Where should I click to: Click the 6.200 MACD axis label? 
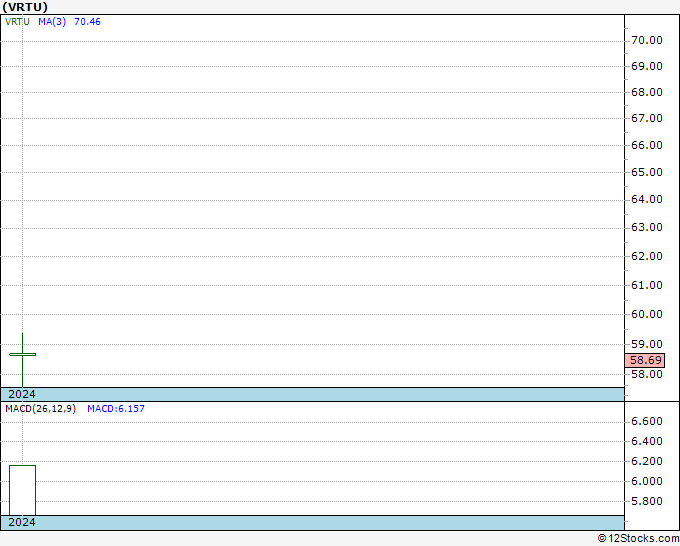click(647, 461)
